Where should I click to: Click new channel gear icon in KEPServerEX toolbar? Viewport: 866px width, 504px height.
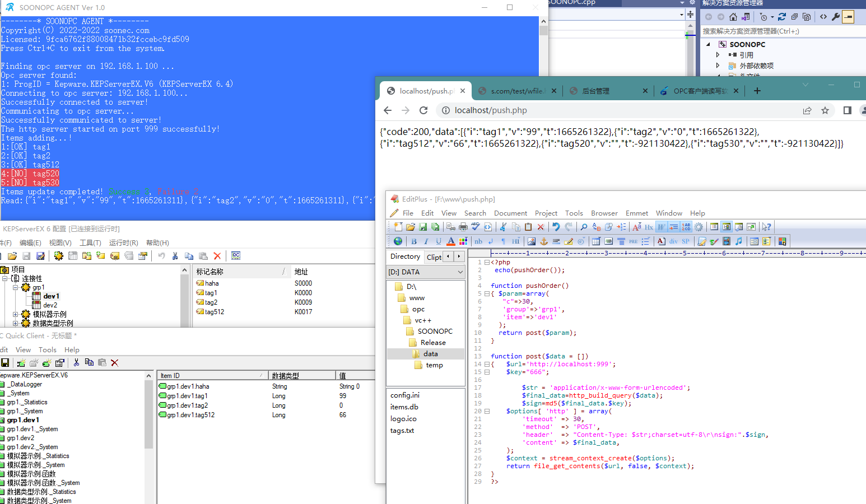coord(58,256)
